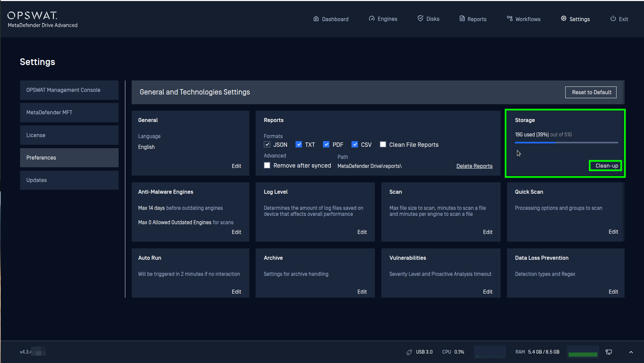Switch to the Disks tab
Image resolution: width=644 pixels, height=363 pixels.
point(429,19)
